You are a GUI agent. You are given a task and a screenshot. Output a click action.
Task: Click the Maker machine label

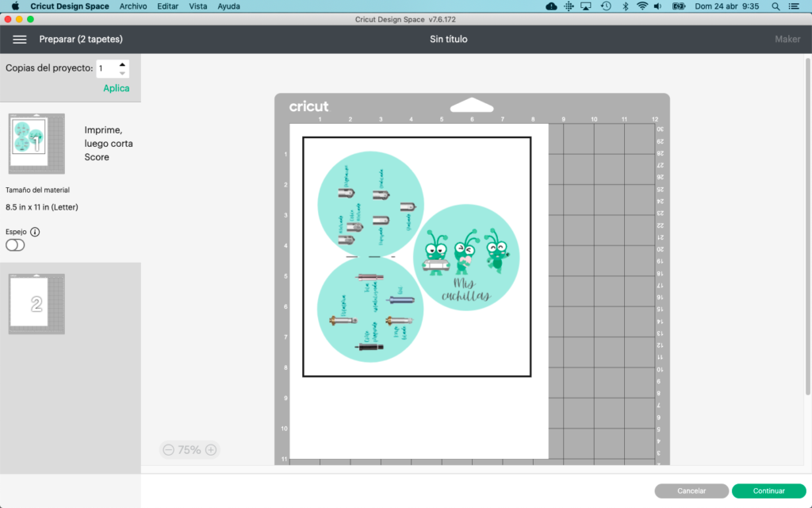[787, 40]
